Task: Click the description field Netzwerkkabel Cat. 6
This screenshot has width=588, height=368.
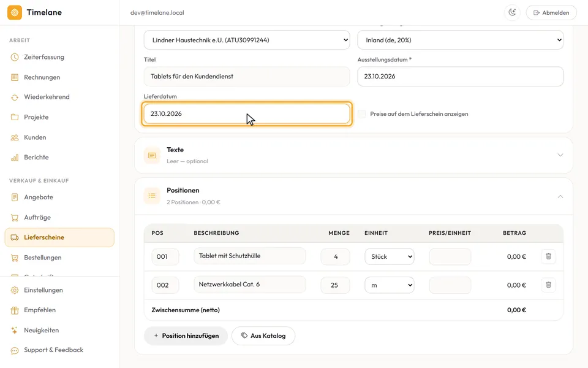Action: point(250,284)
